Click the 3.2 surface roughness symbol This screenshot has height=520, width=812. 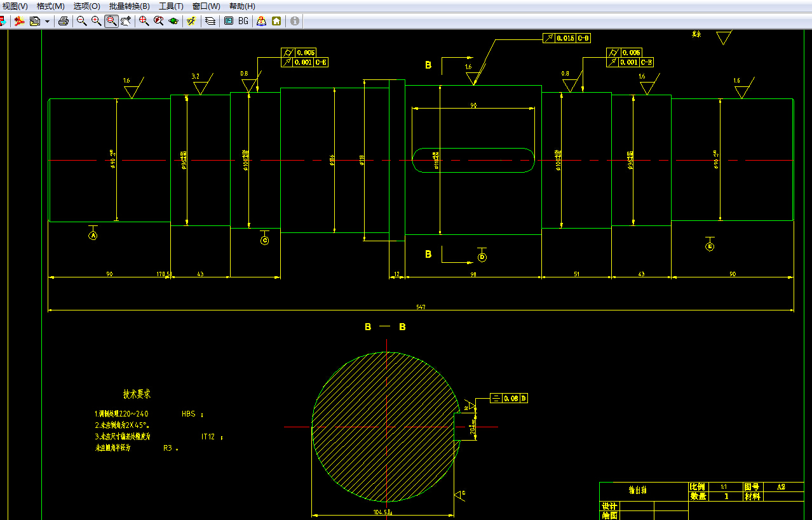tap(201, 84)
